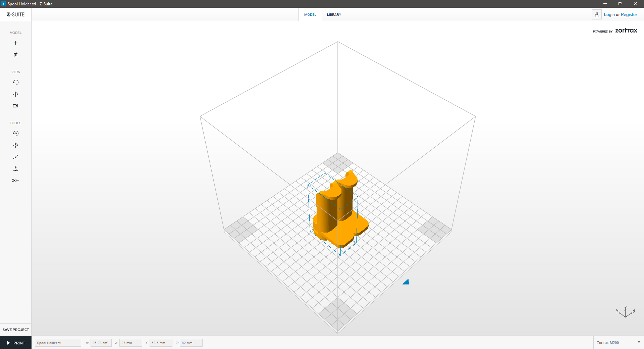The image size is (644, 349).
Task: Open the camera view options
Action: [15, 106]
